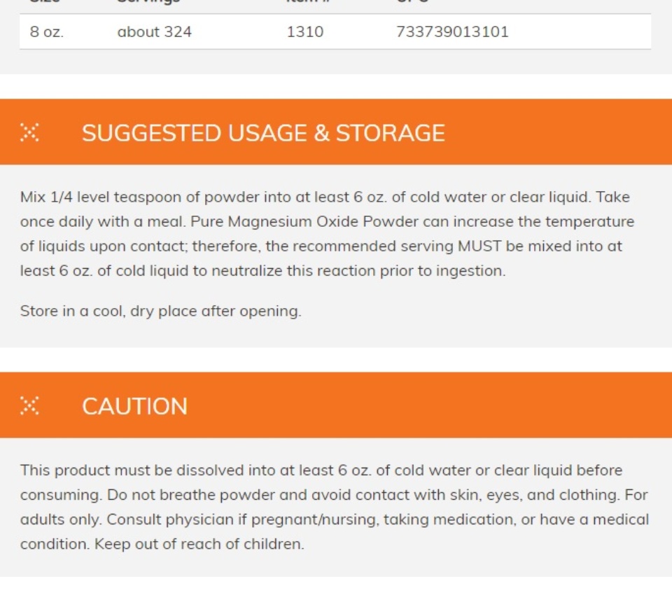Screen dimensions: 672x616
Task: Collapse the Suggested Usage & Storage section
Action: (x=336, y=132)
